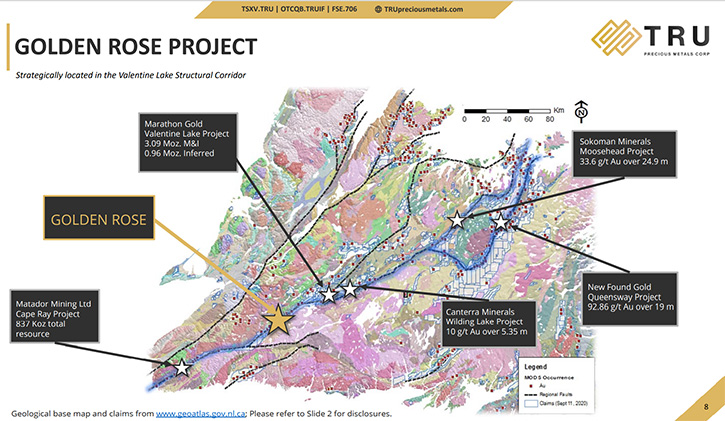Click the Moosehead Project white star marker
This screenshot has width=725, height=421.
click(457, 220)
